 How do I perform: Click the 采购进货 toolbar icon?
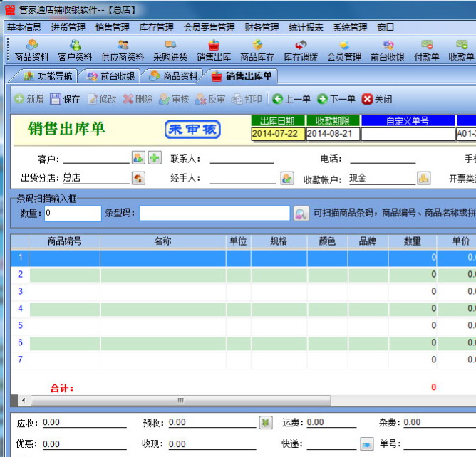[170, 51]
